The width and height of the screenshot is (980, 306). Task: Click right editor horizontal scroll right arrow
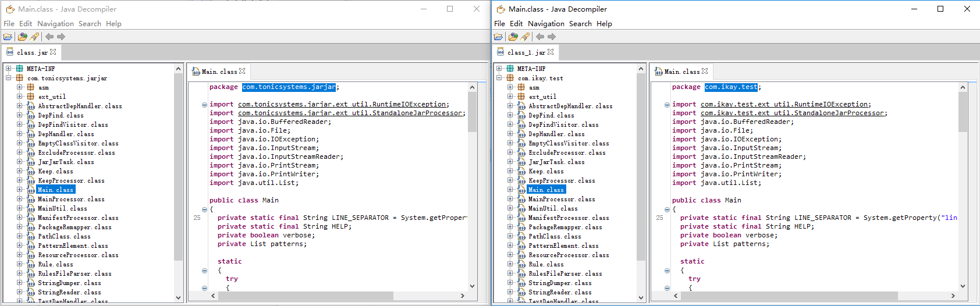point(953,296)
